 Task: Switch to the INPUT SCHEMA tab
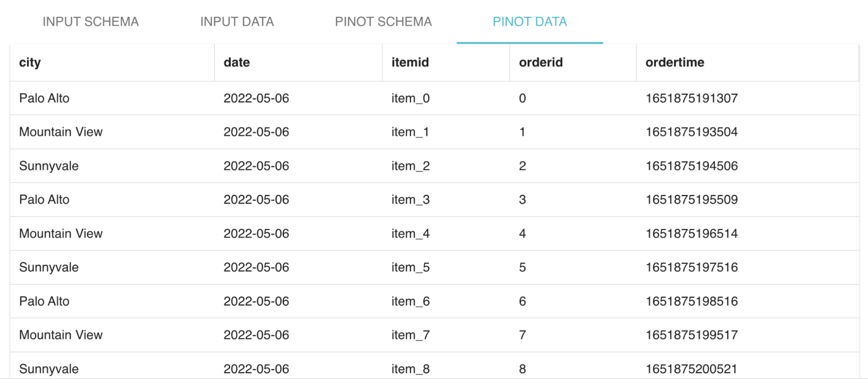(91, 22)
